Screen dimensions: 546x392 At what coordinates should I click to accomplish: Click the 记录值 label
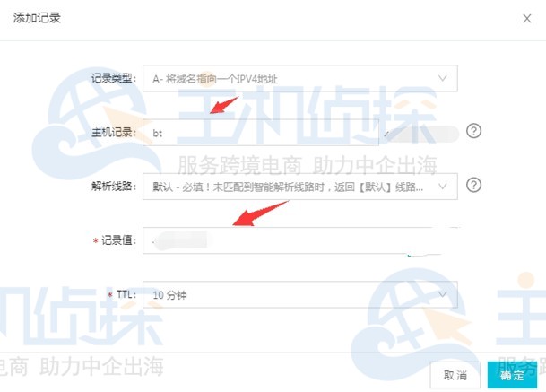point(118,240)
